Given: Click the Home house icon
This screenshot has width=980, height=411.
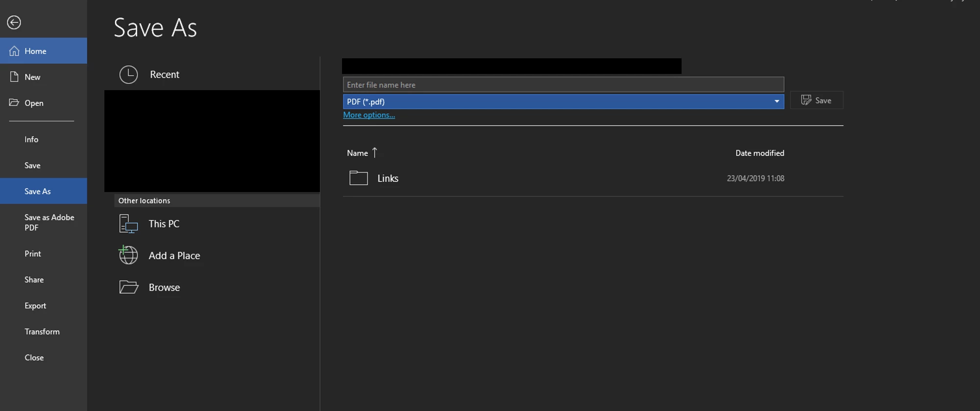Looking at the screenshot, I should click(x=14, y=51).
